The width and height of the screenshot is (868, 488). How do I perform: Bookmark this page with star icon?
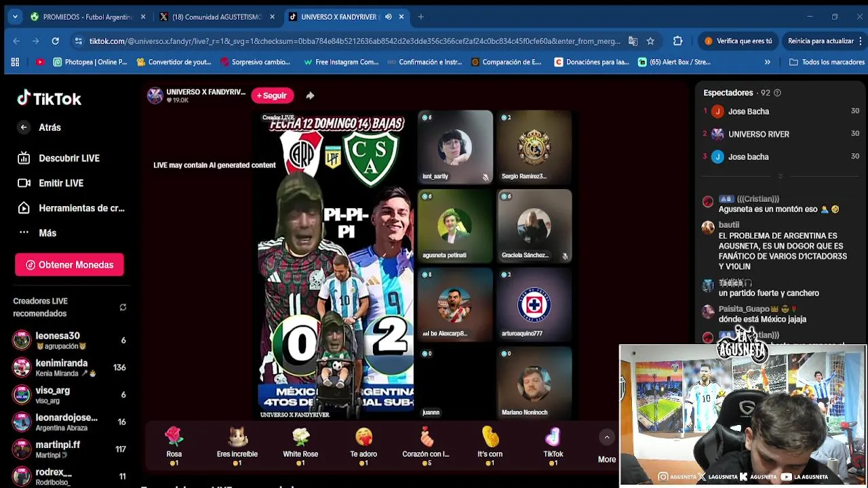(x=650, y=41)
